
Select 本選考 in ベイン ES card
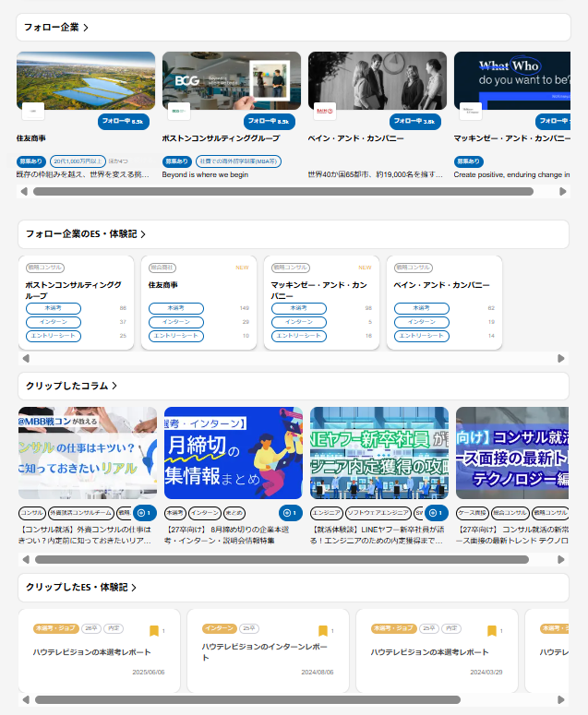(422, 309)
